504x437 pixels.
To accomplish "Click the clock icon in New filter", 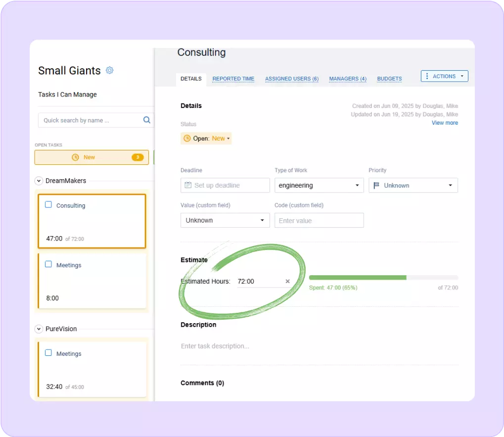I will 75,157.
